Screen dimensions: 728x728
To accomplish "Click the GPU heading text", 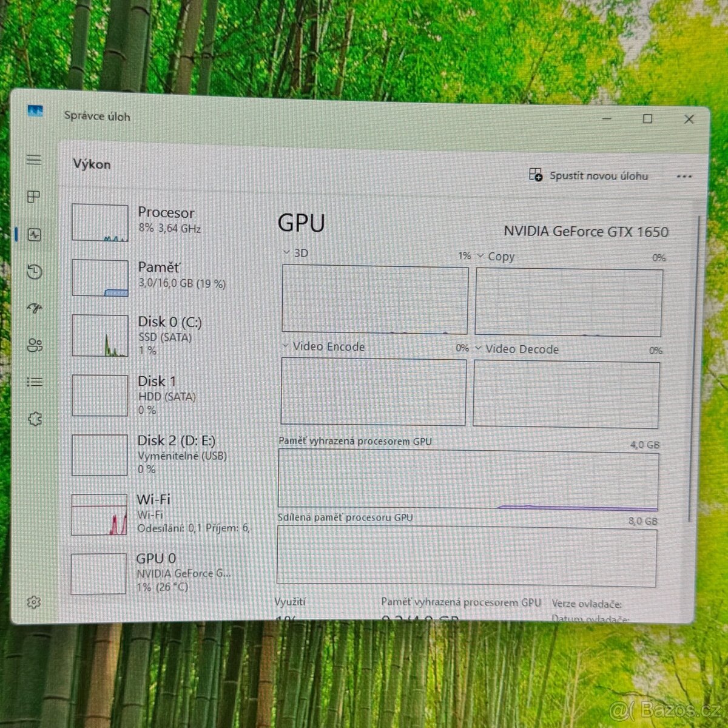I will click(302, 223).
